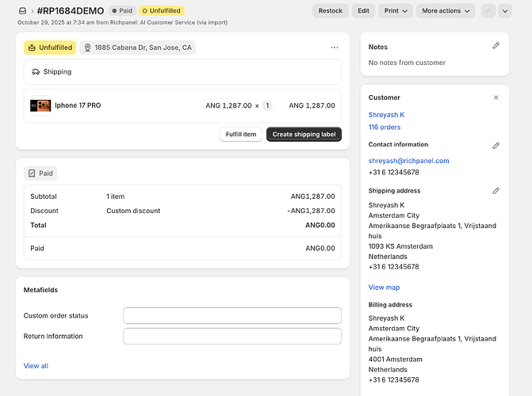Click the 1885 Cabana Dr location badge
This screenshot has width=532, height=396.
click(x=138, y=48)
